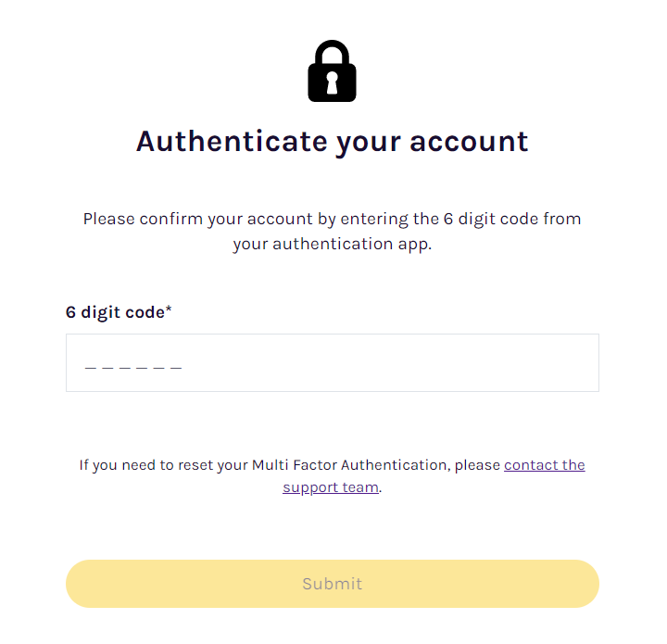Screen dimensions: 667x644
Task: Click the word 'account' in the heading
Action: [x=469, y=142]
